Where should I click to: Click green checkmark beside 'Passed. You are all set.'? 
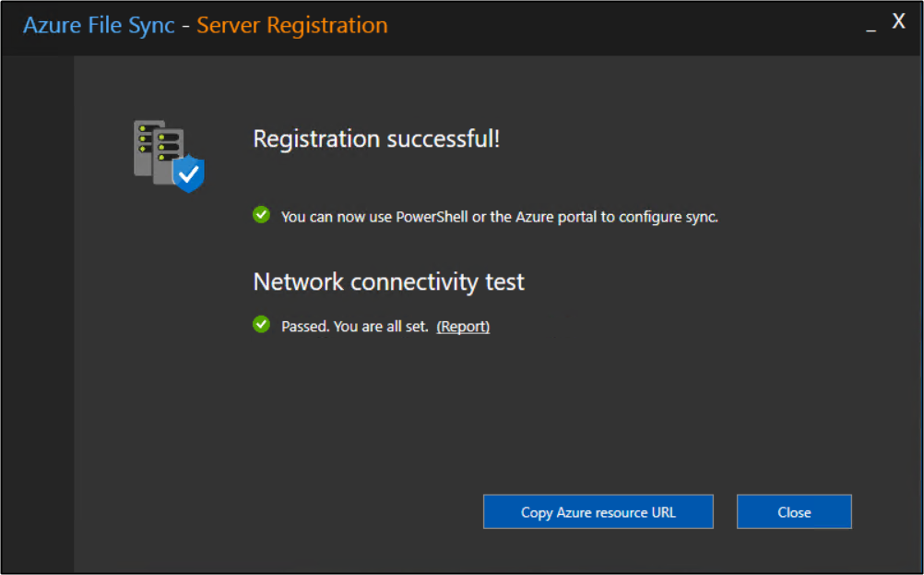[261, 325]
